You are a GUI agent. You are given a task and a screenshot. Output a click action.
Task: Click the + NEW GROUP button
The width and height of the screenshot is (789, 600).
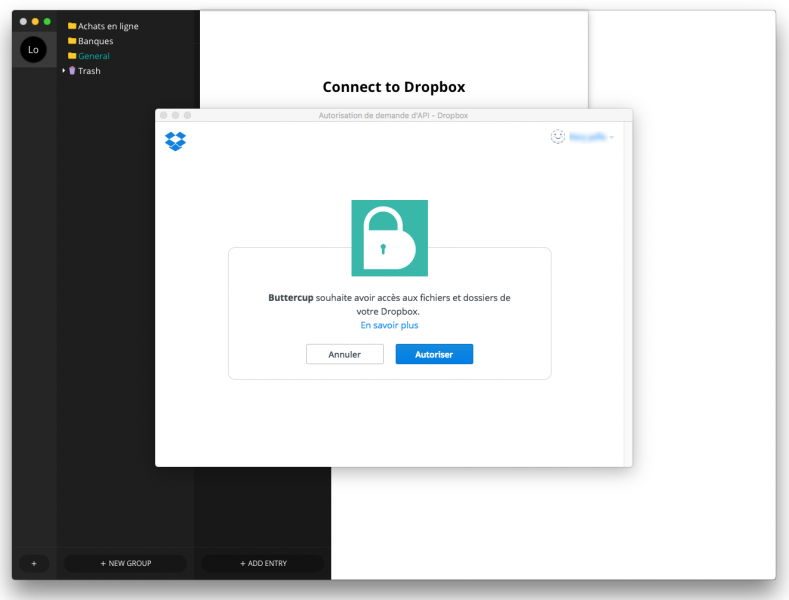click(x=126, y=563)
